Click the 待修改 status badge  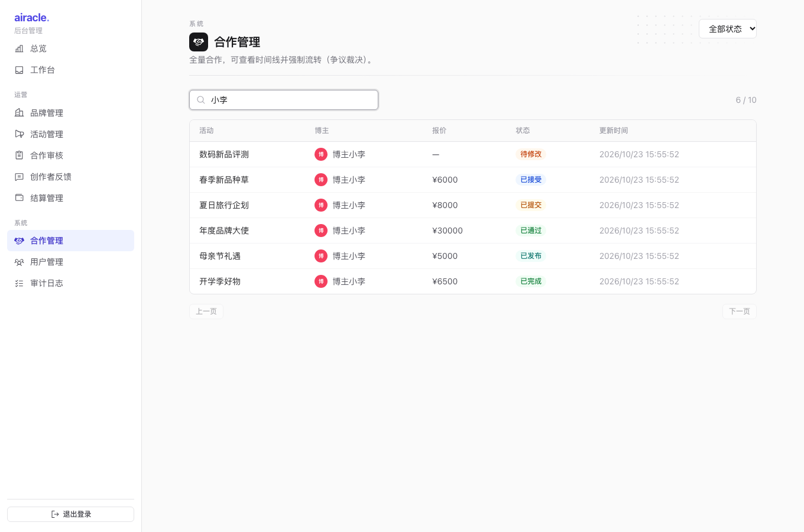[531, 154]
